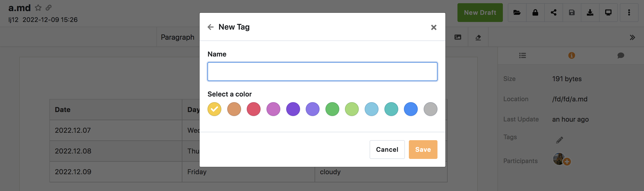The image size is (644, 191).
Task: Pick the light green tag color
Action: tap(352, 109)
